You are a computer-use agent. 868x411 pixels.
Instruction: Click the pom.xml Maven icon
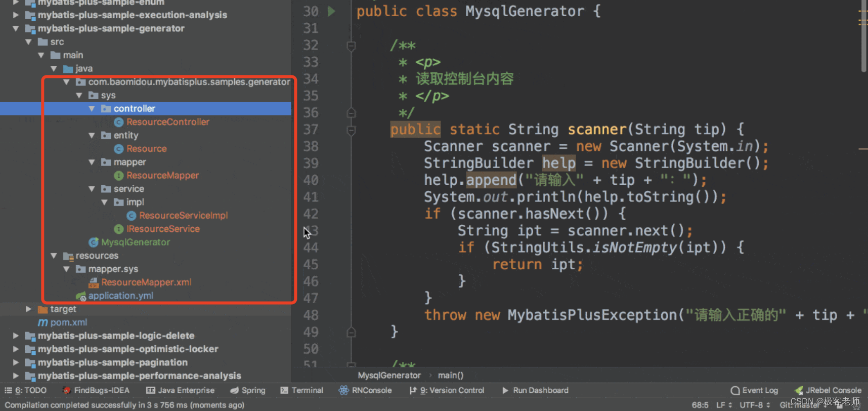(43, 322)
